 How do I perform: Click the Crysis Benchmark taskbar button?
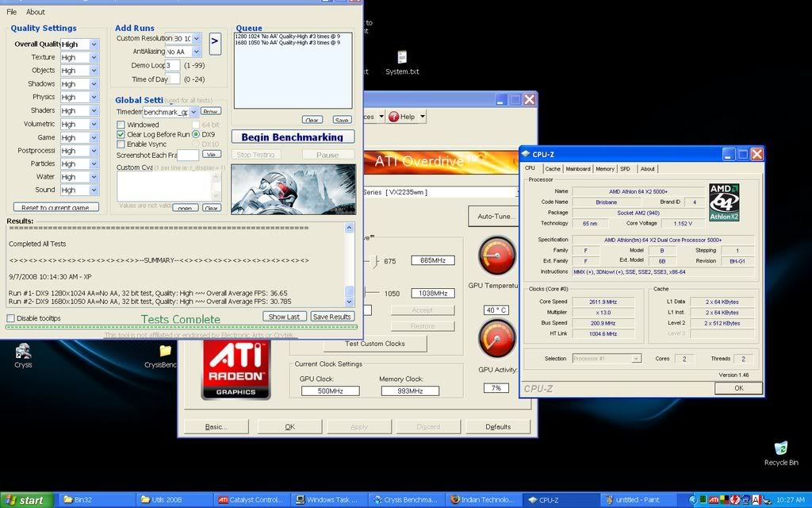click(x=407, y=500)
